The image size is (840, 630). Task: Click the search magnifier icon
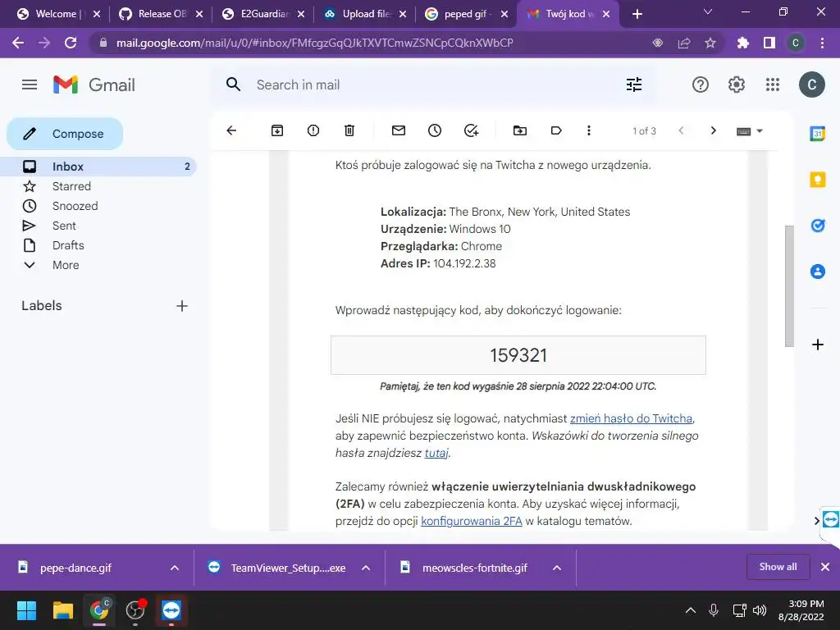(x=233, y=84)
